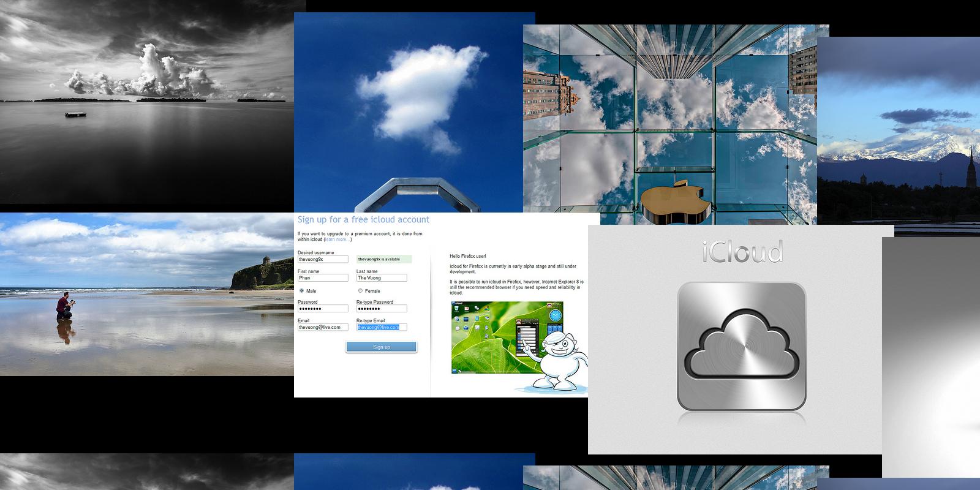This screenshot has width=980, height=490.
Task: Click the 'Sign up for a free icloud account' heading
Action: pos(363,219)
